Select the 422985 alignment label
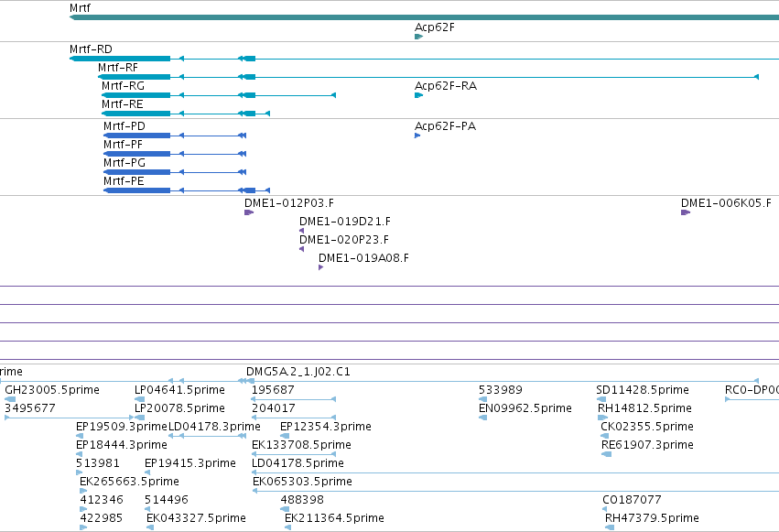The width and height of the screenshot is (779, 532). (x=102, y=518)
